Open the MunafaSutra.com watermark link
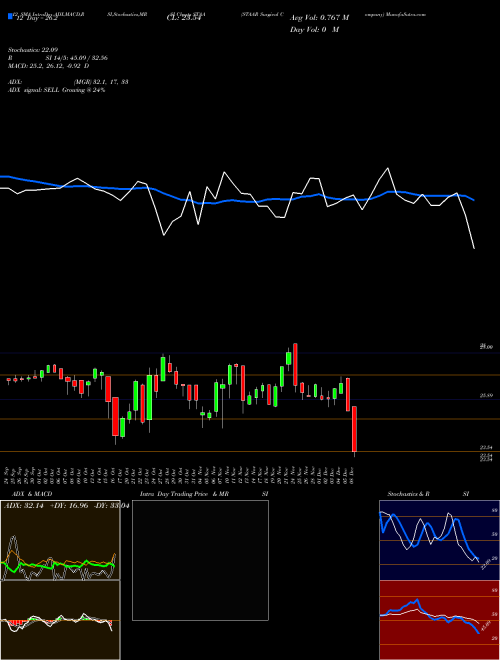The image size is (500, 660). click(408, 14)
